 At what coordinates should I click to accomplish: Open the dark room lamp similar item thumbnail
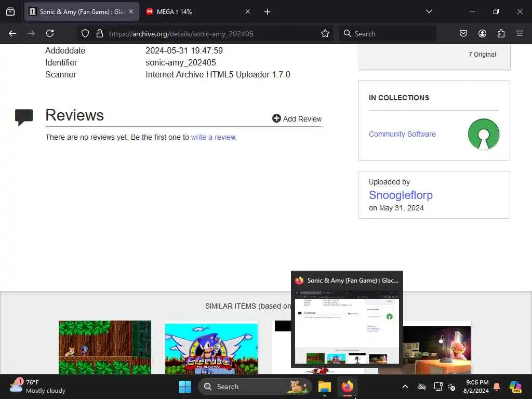point(437,350)
